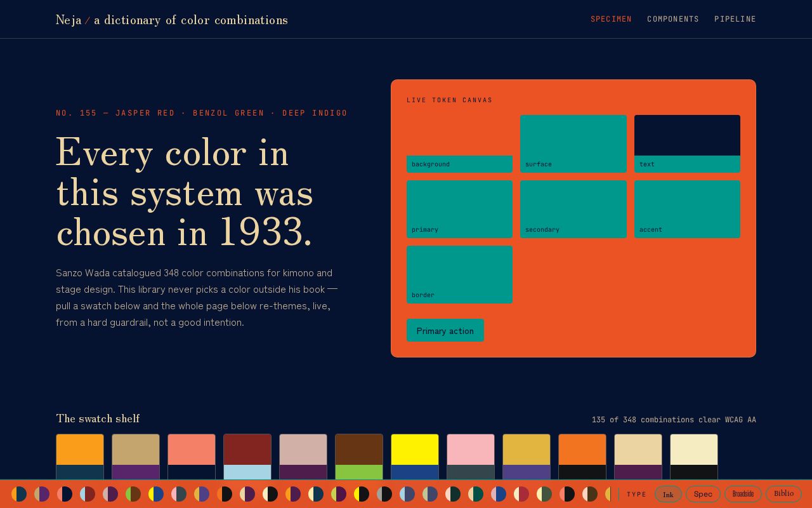Pick the light pink and brown circle
Screen dimensions: 812x508
590,494
